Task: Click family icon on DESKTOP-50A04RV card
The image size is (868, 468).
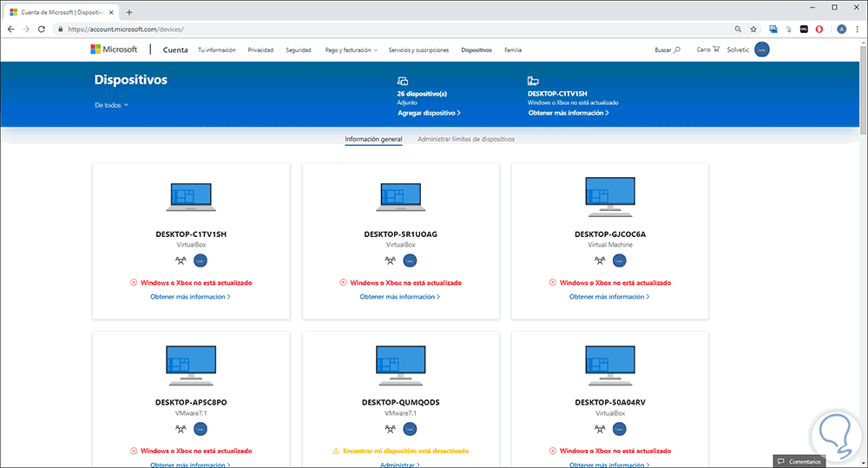Action: pos(600,429)
